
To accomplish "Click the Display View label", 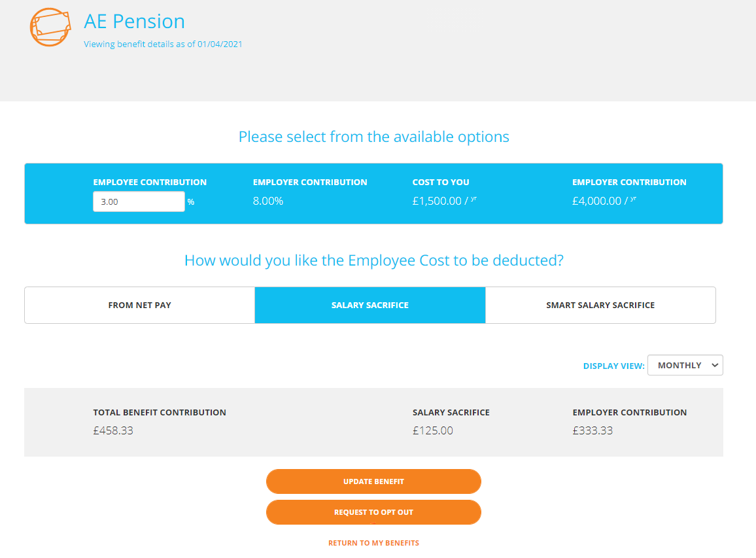I will (614, 366).
